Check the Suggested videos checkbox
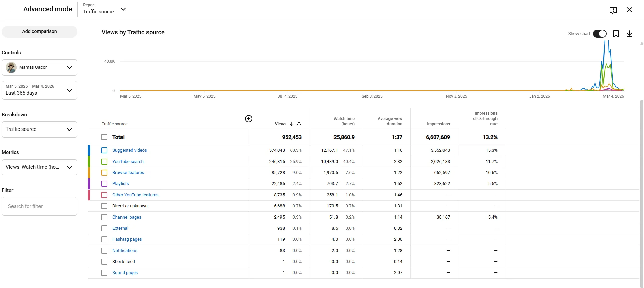 tap(104, 150)
